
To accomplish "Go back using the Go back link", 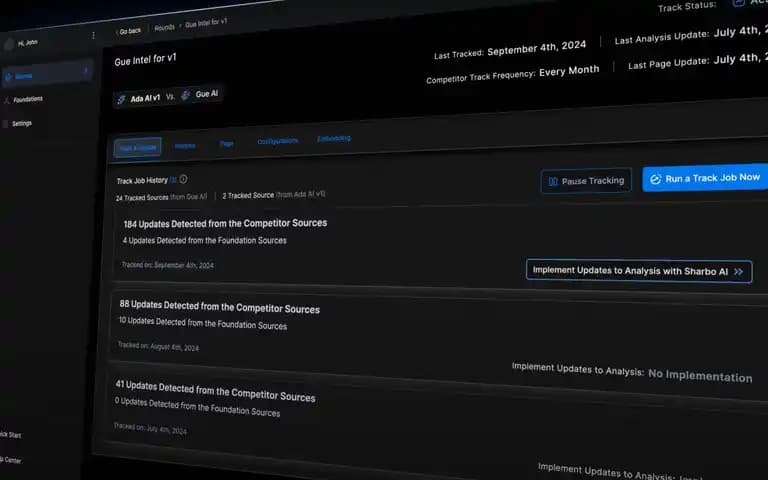I will tap(129, 31).
